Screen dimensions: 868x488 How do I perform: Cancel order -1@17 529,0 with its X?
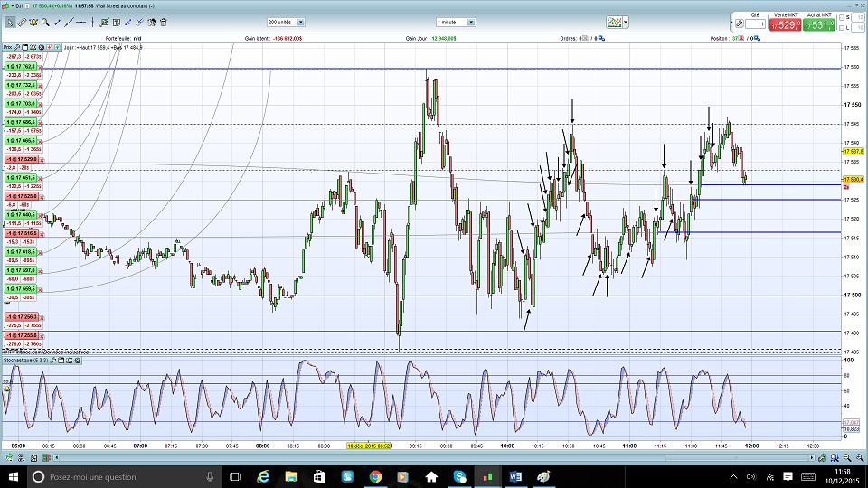click(x=42, y=161)
